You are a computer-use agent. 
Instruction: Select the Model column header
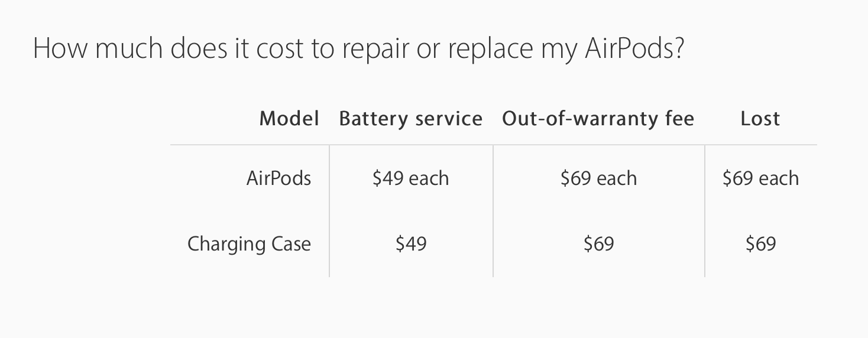289,119
